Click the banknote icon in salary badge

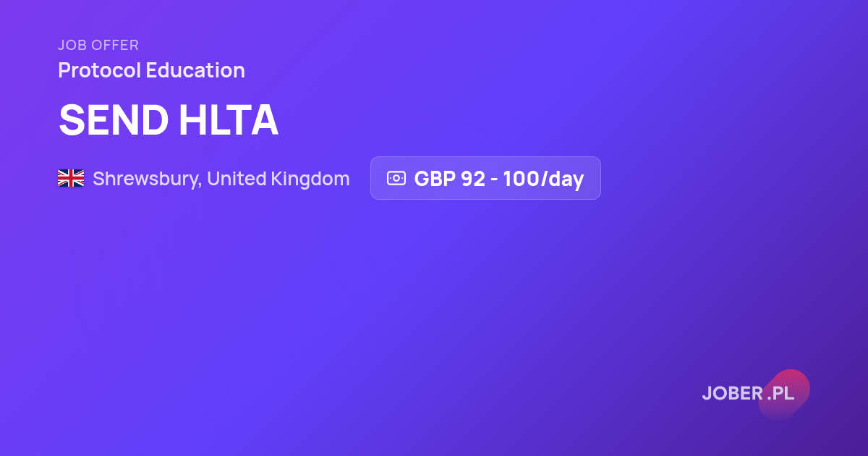[396, 178]
